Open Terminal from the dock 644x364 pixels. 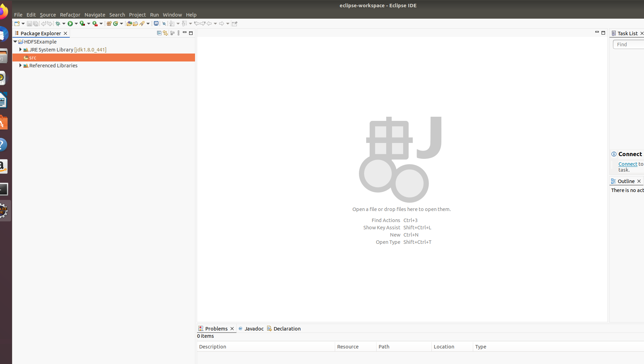pyautogui.click(x=3, y=189)
